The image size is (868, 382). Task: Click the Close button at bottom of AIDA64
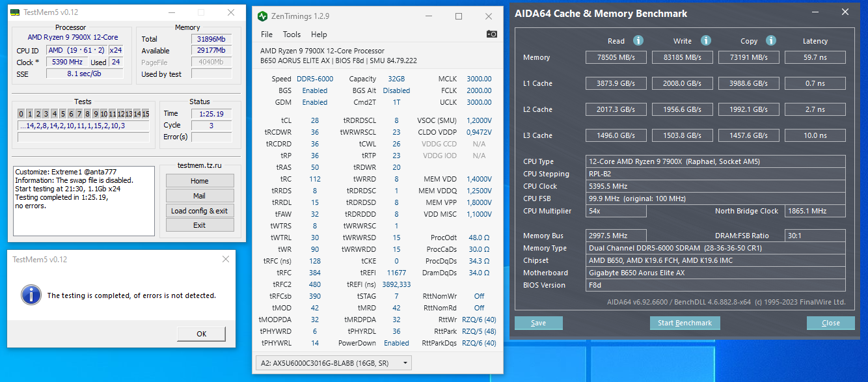[831, 323]
